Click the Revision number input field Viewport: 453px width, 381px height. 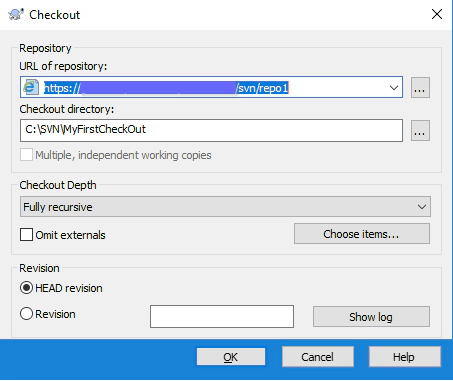(x=222, y=316)
